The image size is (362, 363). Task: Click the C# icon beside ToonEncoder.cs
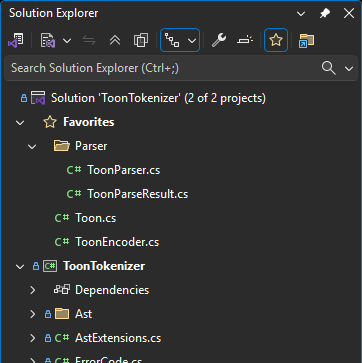coord(62,242)
